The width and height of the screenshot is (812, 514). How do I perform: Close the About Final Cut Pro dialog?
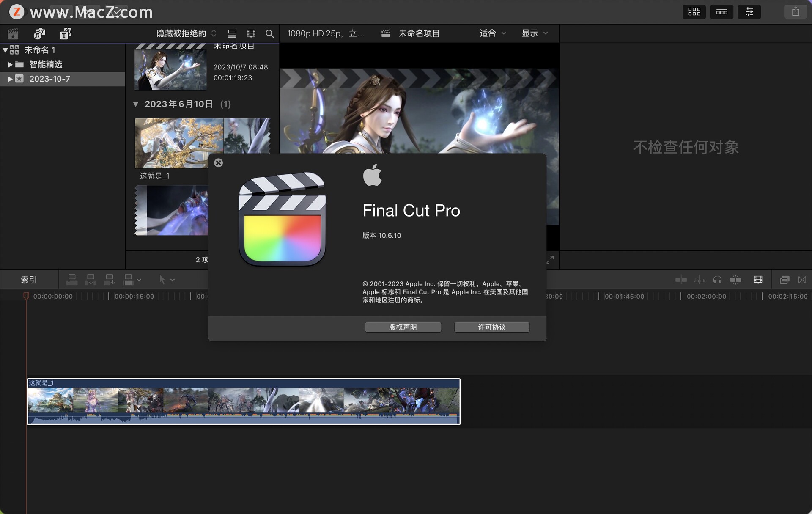(x=218, y=163)
